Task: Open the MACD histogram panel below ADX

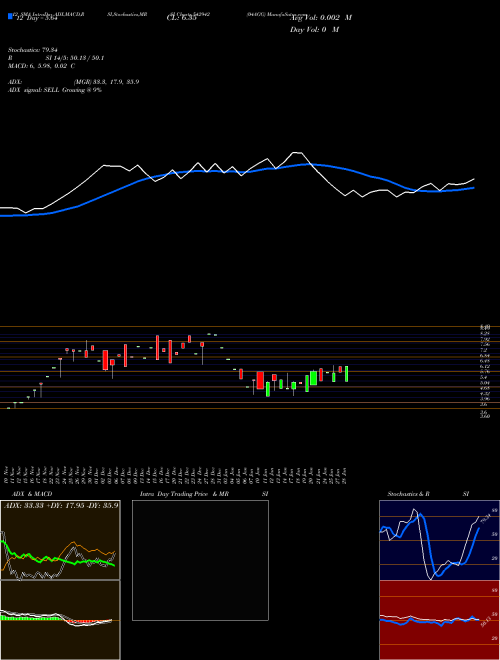Action: pos(60,620)
